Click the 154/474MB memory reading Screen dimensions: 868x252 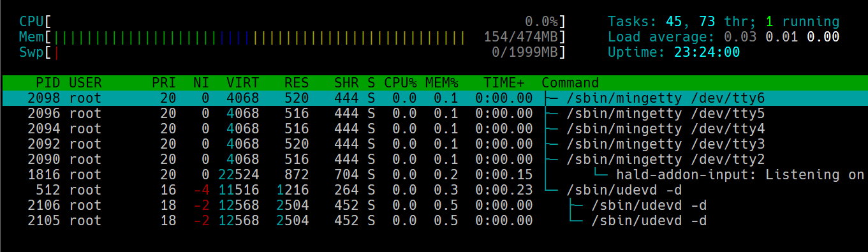(x=520, y=37)
